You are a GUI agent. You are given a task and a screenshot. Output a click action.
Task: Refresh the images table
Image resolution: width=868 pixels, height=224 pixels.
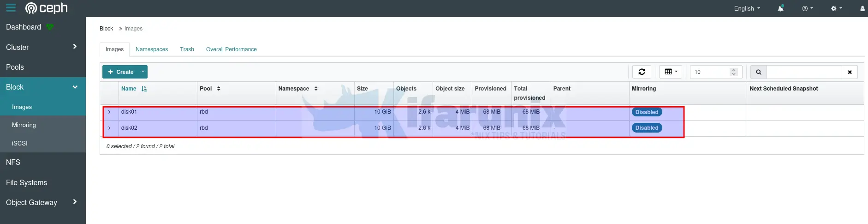coord(642,72)
